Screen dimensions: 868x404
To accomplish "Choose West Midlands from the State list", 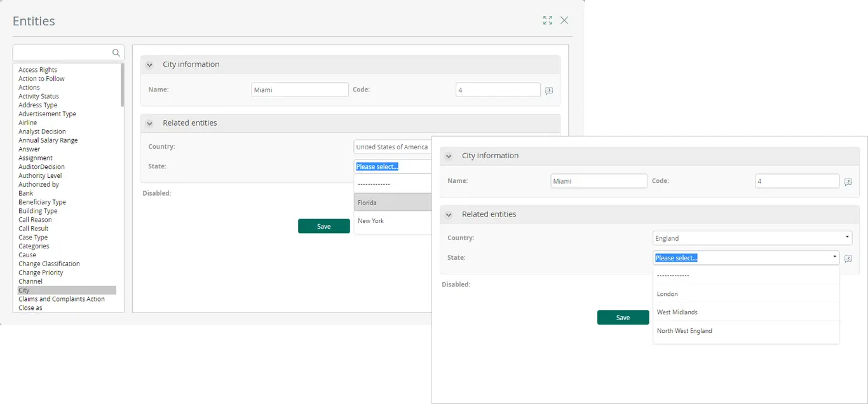I will [x=747, y=312].
